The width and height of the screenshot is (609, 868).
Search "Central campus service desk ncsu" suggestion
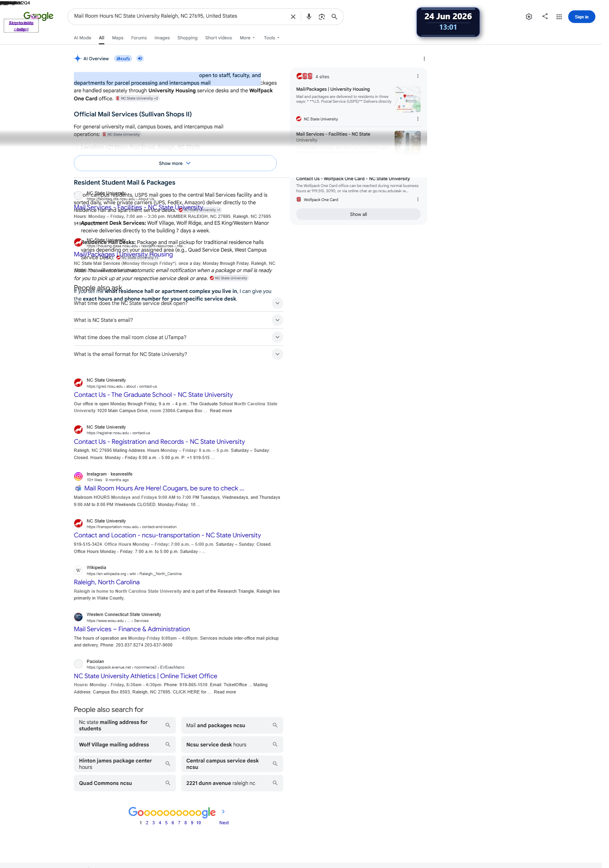coord(232,764)
